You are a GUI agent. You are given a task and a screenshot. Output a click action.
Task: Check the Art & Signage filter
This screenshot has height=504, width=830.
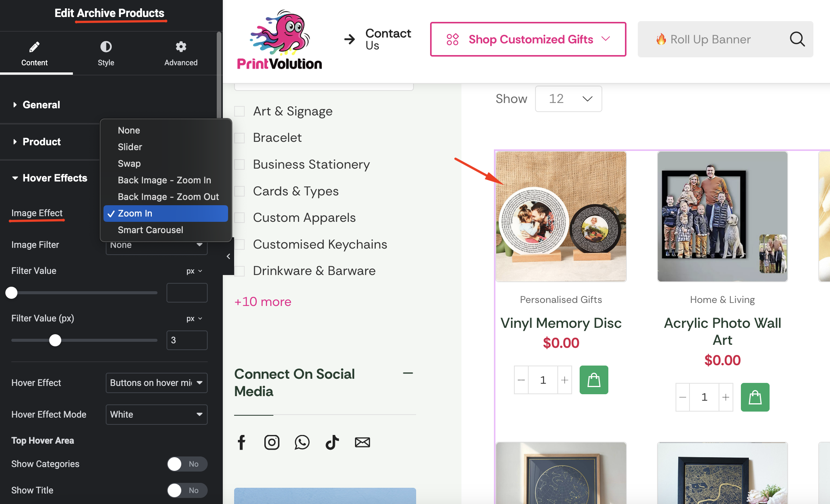(239, 111)
